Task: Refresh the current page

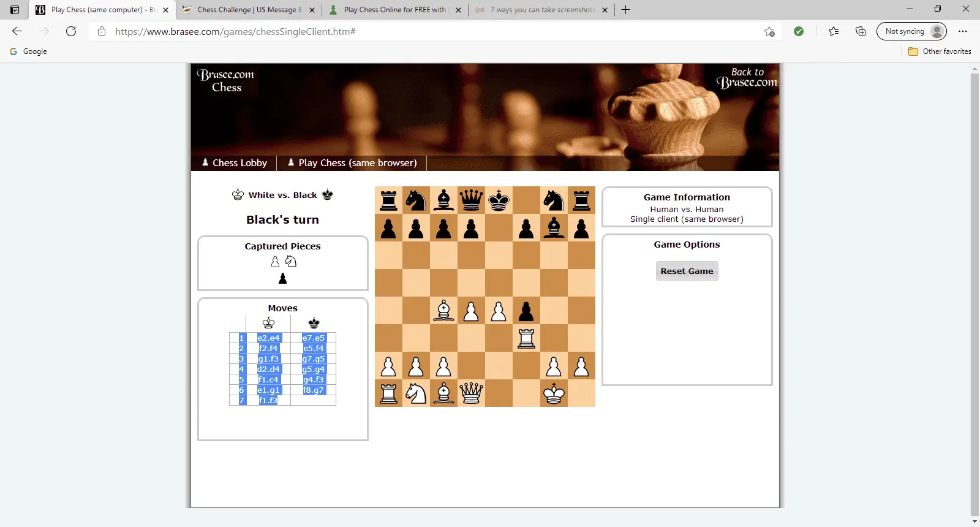Action: 71,31
